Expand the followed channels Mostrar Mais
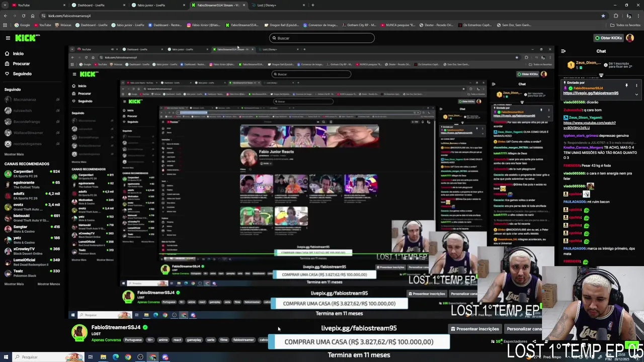This screenshot has width=644, height=362. click(x=14, y=154)
